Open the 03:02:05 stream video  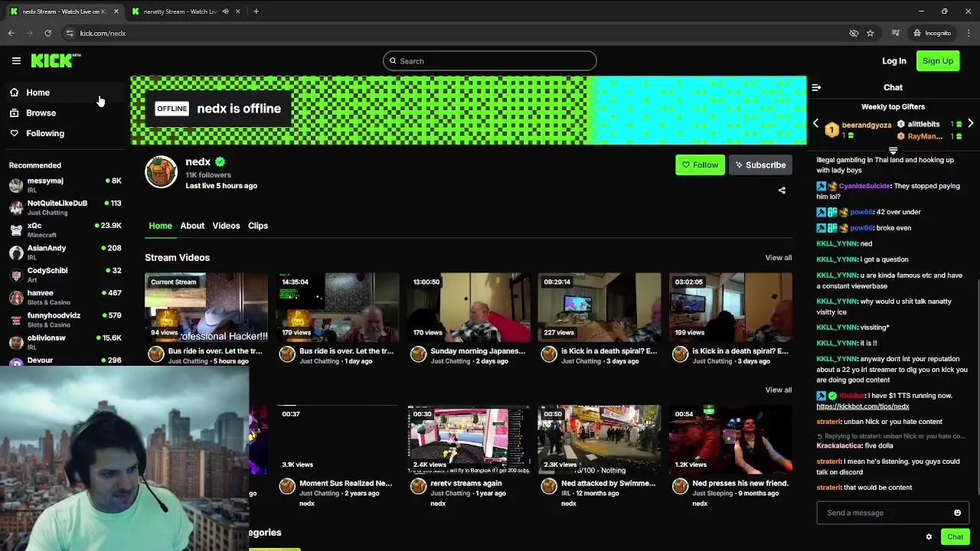(x=730, y=308)
